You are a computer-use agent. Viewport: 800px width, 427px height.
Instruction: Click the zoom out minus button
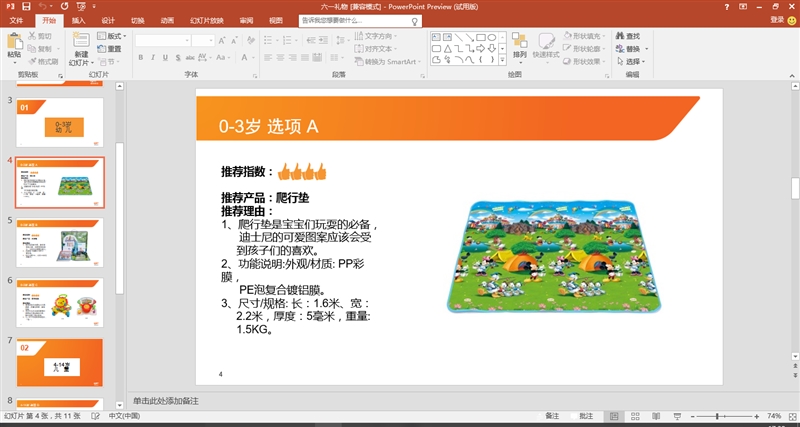691,416
